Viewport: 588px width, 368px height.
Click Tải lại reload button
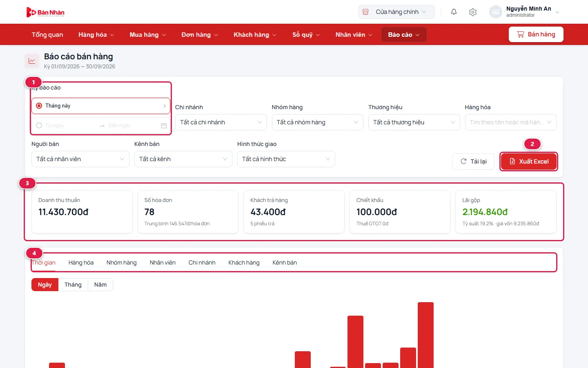[x=473, y=162]
